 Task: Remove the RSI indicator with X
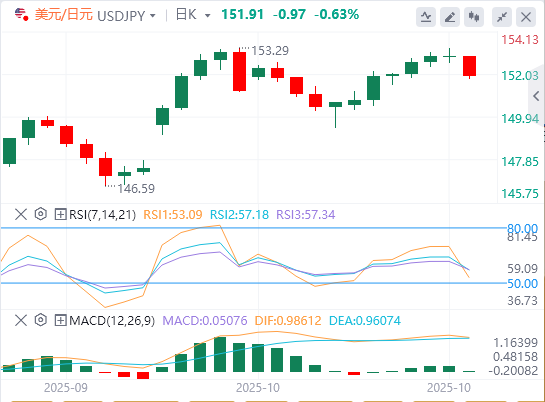click(21, 214)
